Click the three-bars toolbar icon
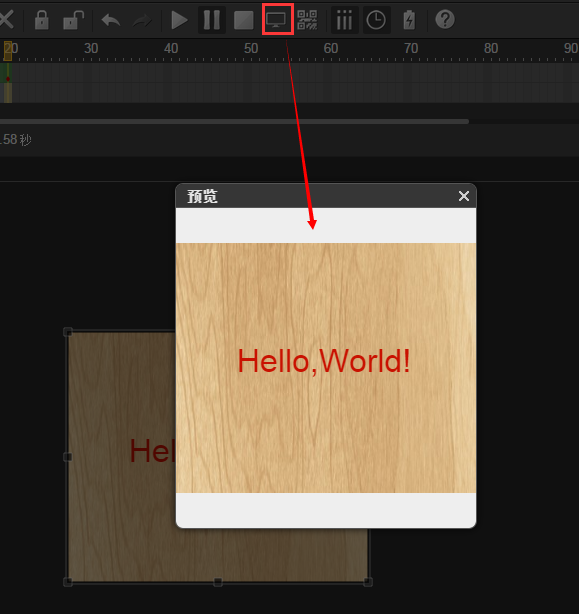Viewport: 579px width, 614px height. (x=345, y=20)
